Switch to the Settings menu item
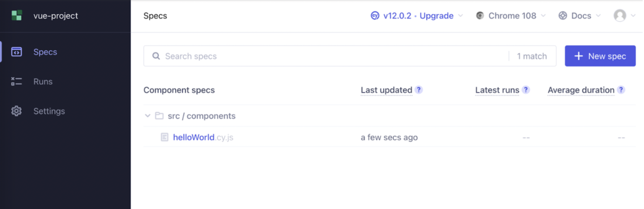 49,111
